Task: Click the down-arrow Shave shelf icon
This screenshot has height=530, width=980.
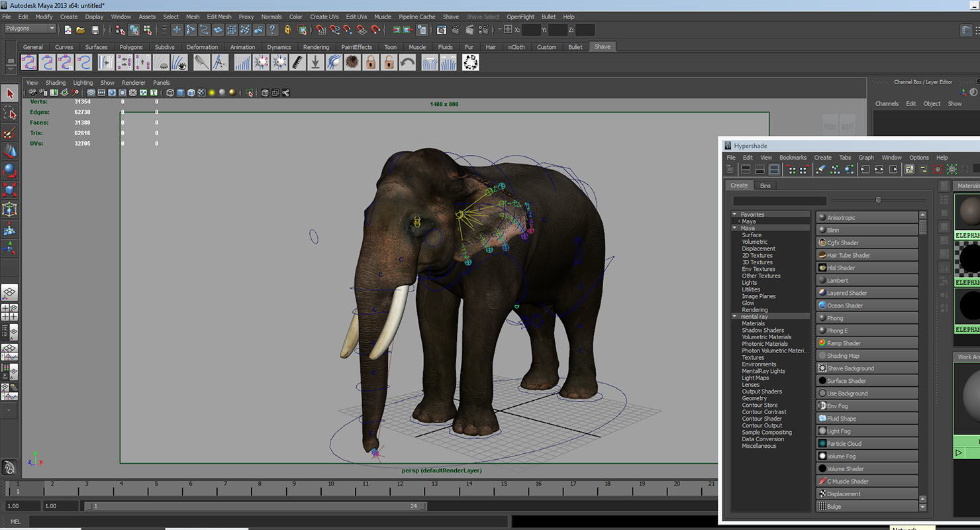Action: 316,62
